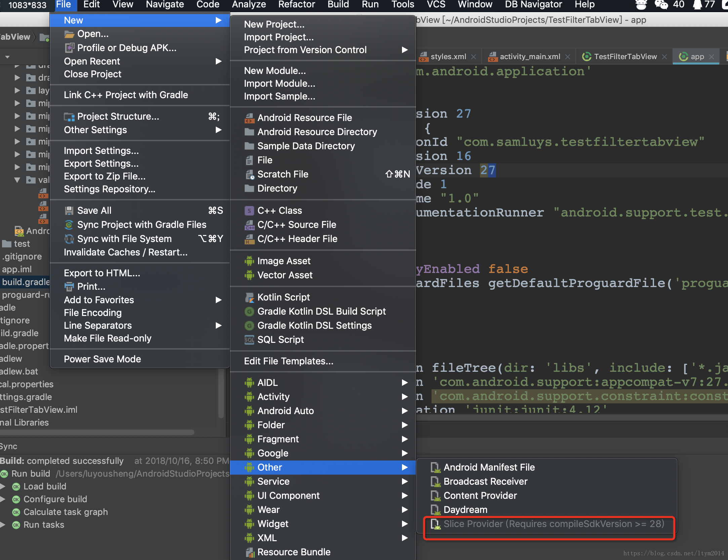Select the Fragment menu entry
This screenshot has height=560, width=728.
(x=323, y=439)
